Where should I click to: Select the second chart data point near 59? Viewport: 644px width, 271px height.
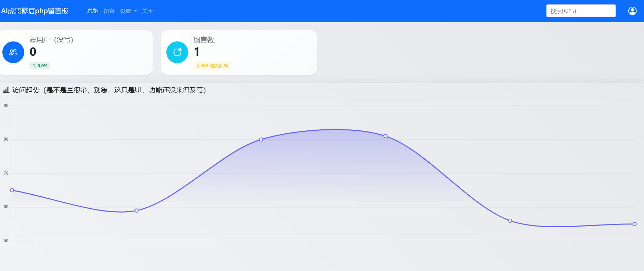pos(136,211)
